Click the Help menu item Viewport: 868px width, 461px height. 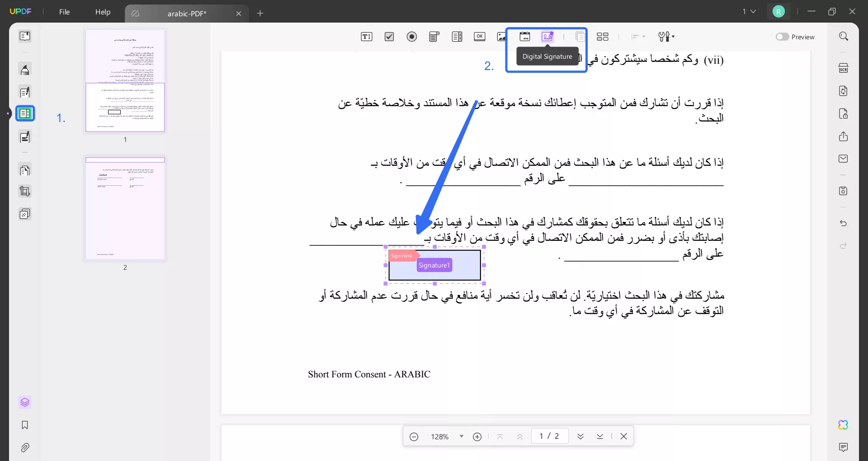(x=103, y=12)
